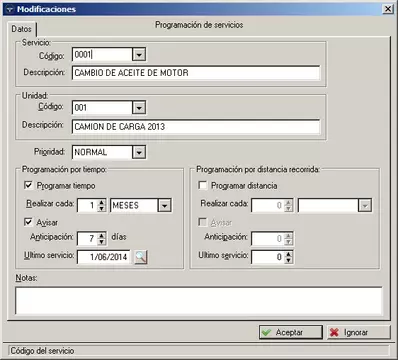Close the Modificaciones window
The width and height of the screenshot is (398, 360).
pos(388,9)
